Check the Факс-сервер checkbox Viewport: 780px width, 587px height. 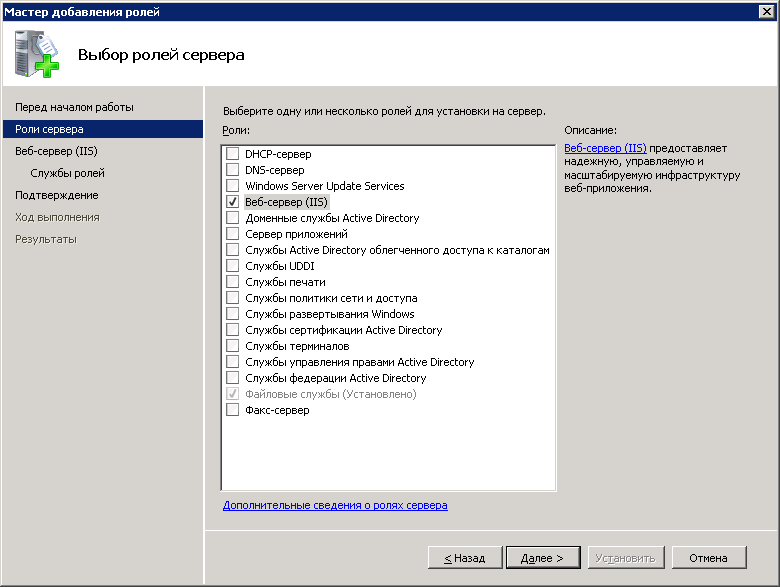(x=232, y=410)
